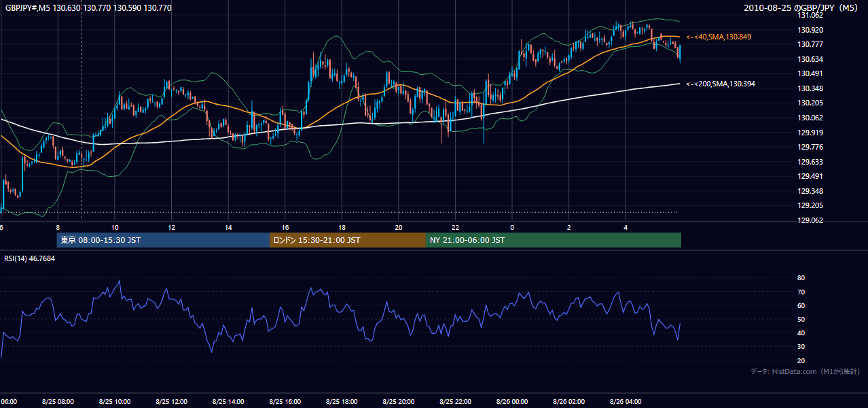
Task: Click hour tick 18 above session bars
Action: point(342,227)
